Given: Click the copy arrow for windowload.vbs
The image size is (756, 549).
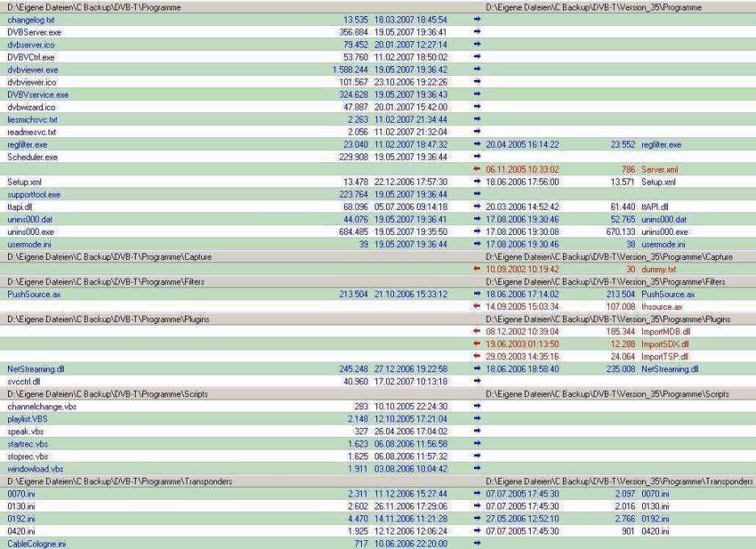Looking at the screenshot, I should (477, 468).
